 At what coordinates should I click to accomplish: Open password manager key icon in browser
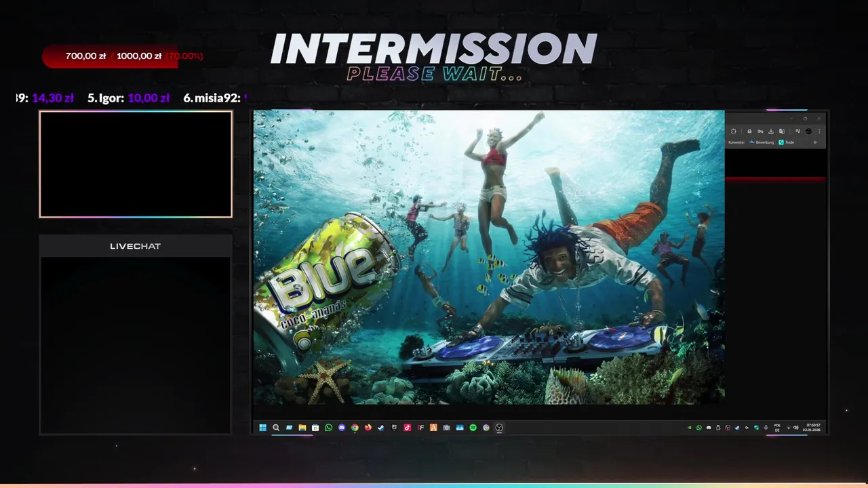(760, 131)
